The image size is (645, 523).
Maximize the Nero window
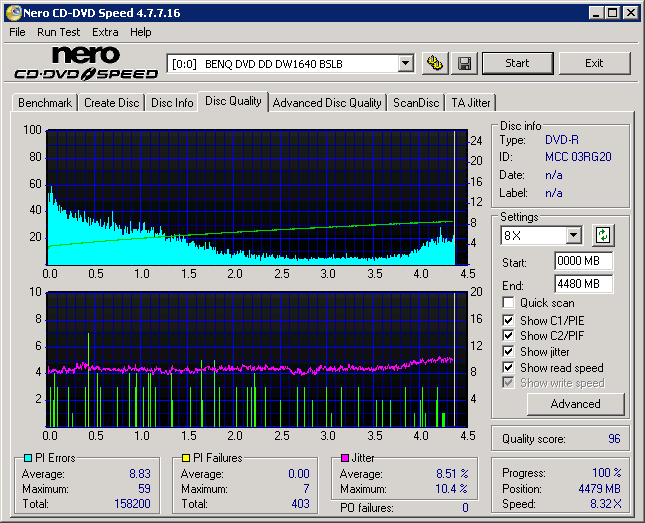click(x=612, y=13)
